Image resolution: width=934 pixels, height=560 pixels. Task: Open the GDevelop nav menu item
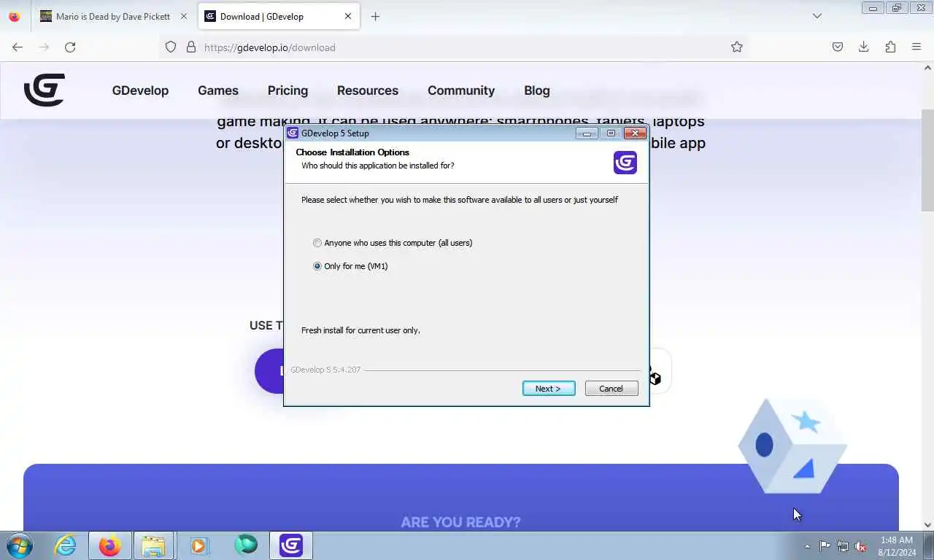pyautogui.click(x=140, y=90)
